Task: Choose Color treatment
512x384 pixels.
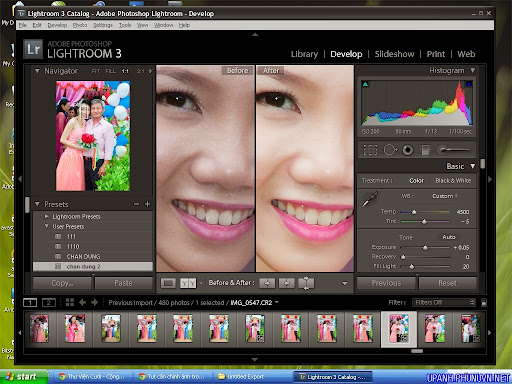Action: [x=416, y=180]
